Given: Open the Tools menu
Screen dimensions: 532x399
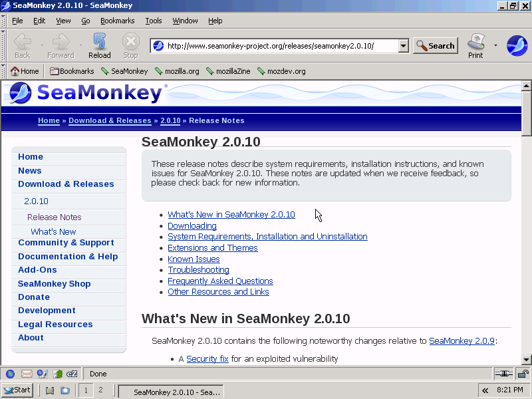Looking at the screenshot, I should coord(154,21).
